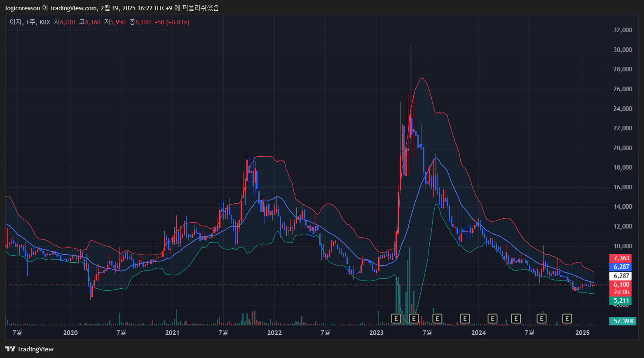Click the TradingView logo at bottom left

pos(29,349)
